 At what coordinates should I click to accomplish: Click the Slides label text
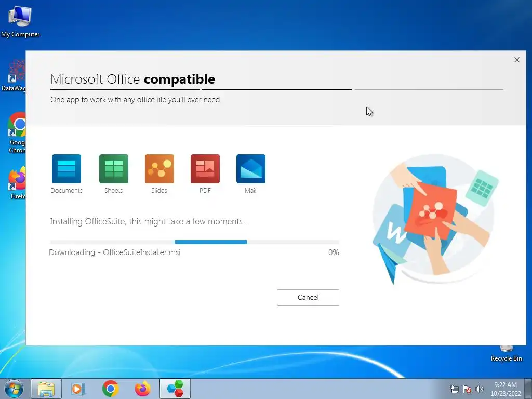tap(159, 190)
